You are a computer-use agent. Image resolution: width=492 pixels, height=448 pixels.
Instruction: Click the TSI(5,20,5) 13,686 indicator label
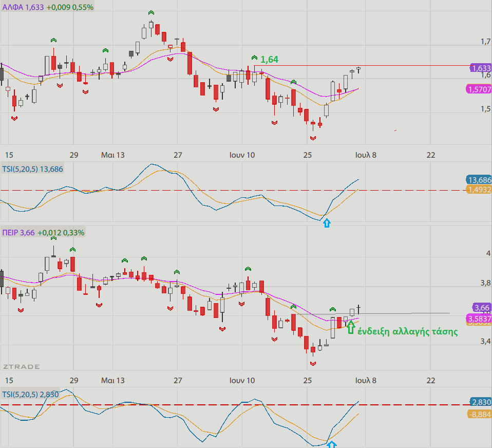click(33, 169)
